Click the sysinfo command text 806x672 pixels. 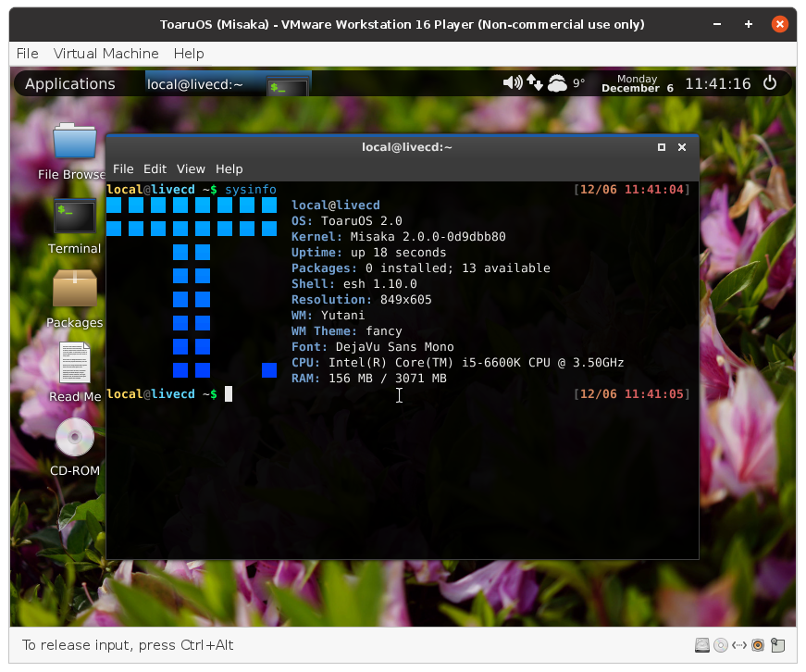(251, 190)
